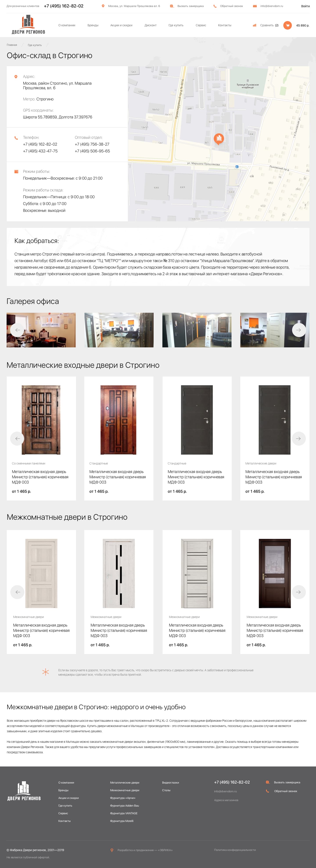Open the Бренды menu item
This screenshot has height=868, width=316.
[93, 25]
